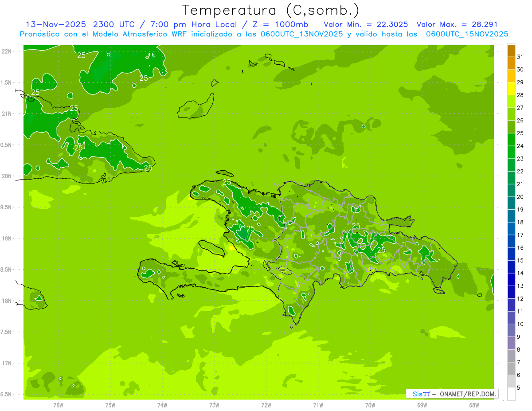Viewport: 532px width, 411px height.
Task: Select legend swatch between 5 and 6
Action: click(x=511, y=381)
